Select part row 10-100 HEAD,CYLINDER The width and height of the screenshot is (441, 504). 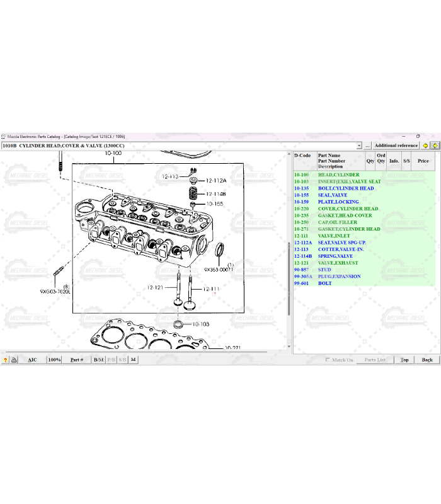pos(338,175)
